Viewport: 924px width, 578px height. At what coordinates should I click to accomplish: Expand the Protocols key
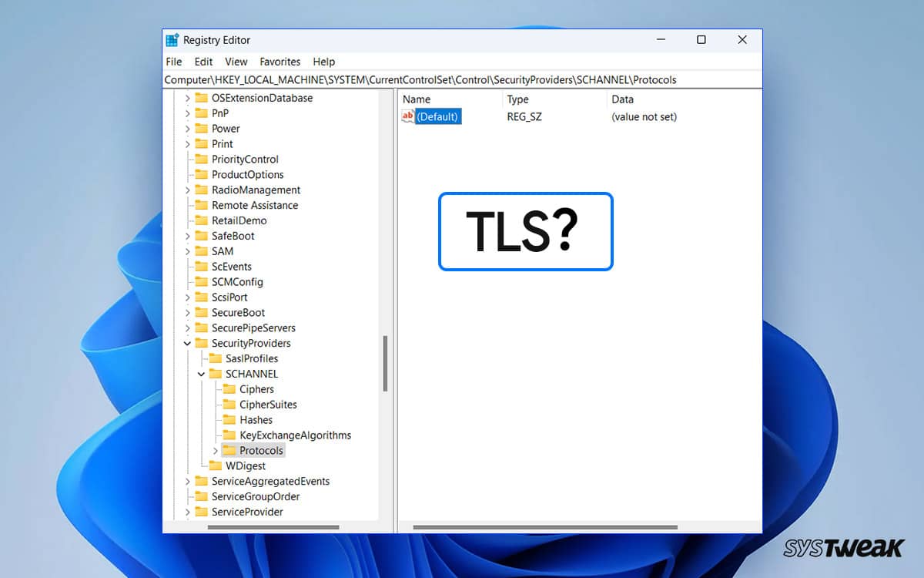(216, 450)
